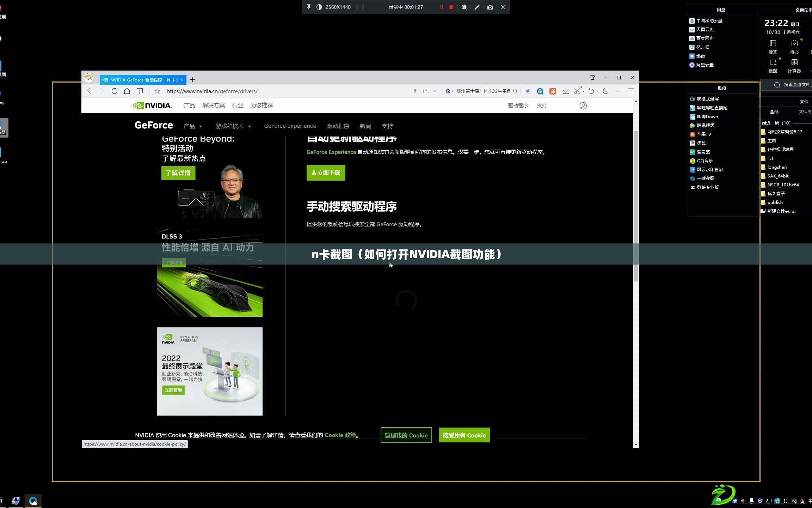This screenshot has height=508, width=812.
Task: Click the undo closed tab icon
Action: tap(591, 91)
